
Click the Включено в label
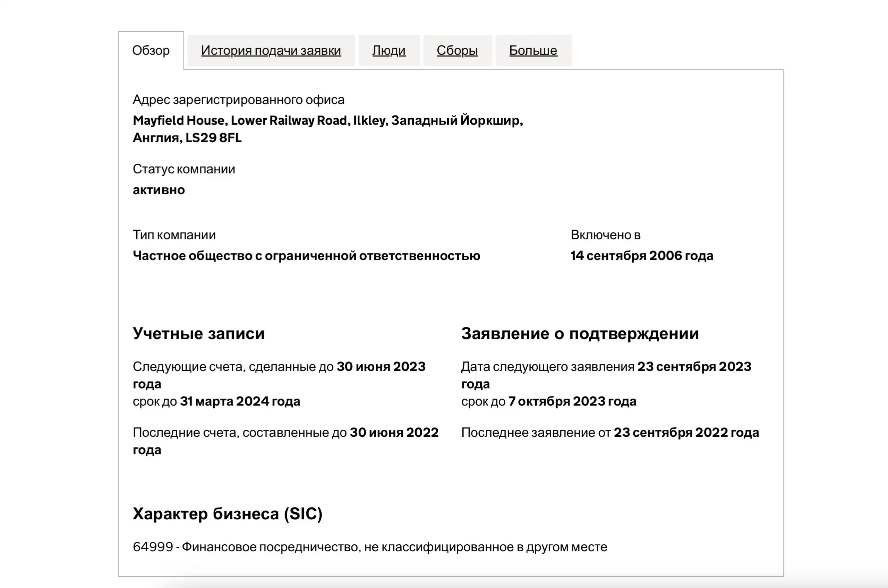click(606, 235)
